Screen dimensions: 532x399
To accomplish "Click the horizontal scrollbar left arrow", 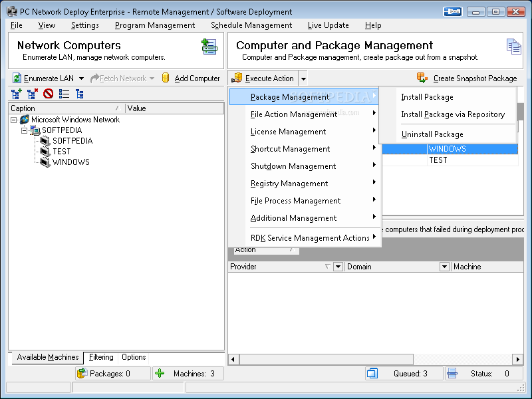I will (233, 359).
